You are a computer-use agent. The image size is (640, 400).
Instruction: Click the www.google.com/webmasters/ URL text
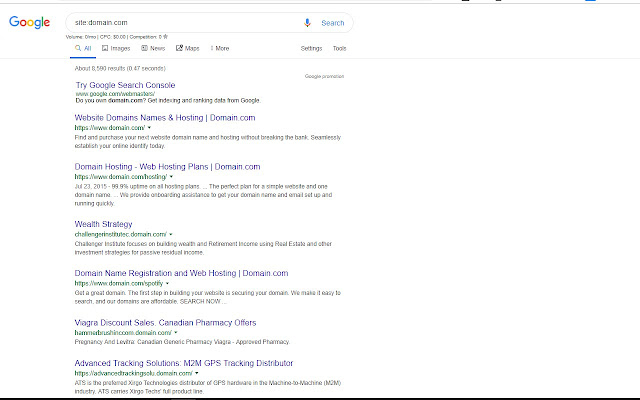point(115,94)
